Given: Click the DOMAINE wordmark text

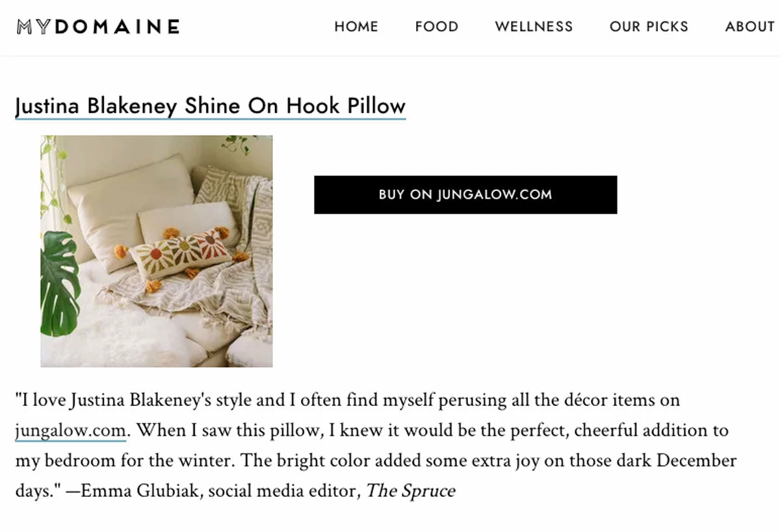Looking at the screenshot, I should [x=120, y=26].
